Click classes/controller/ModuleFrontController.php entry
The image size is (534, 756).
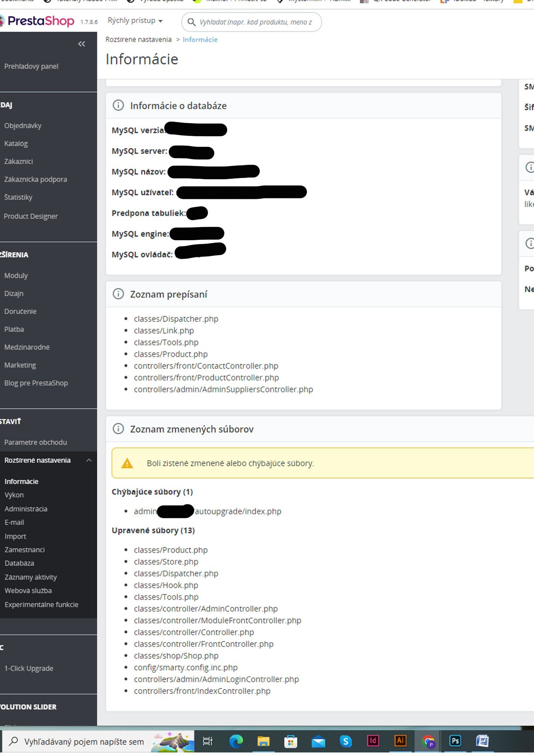point(218,620)
